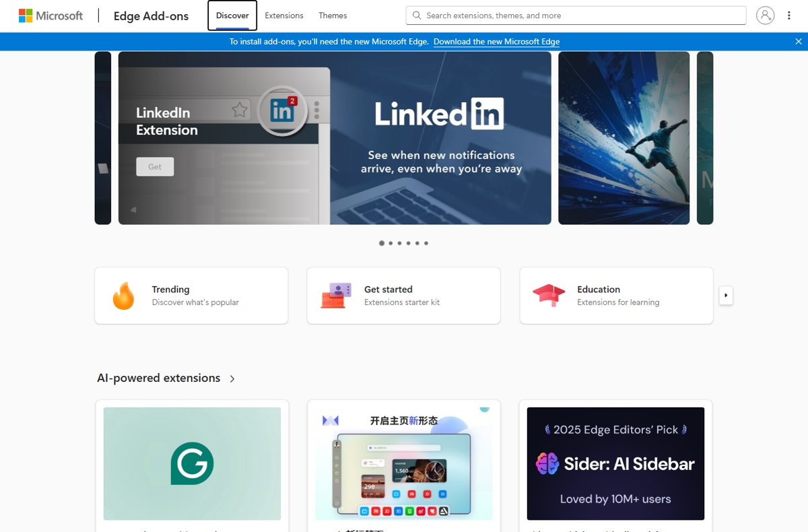Open the Chinese new tab extension thumbnail
This screenshot has width=808, height=532.
[404, 463]
